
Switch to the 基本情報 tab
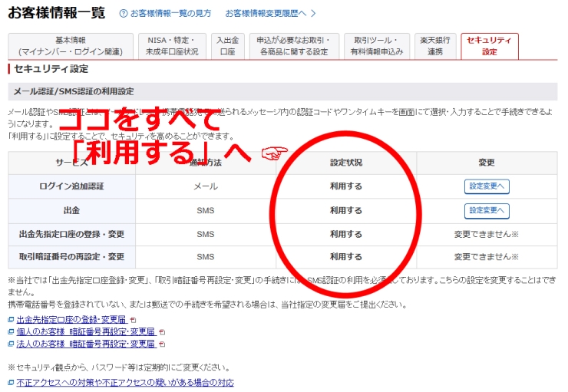click(x=71, y=46)
